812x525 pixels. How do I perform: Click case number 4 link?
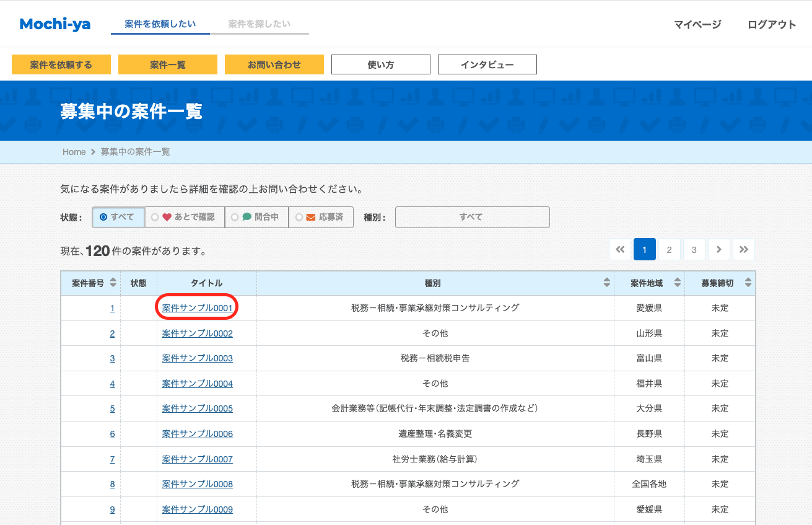(x=112, y=384)
